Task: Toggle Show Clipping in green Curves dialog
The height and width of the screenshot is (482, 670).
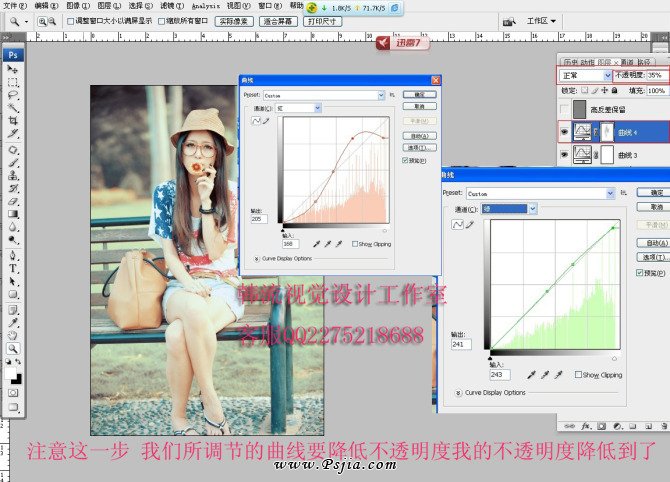Action: point(578,374)
